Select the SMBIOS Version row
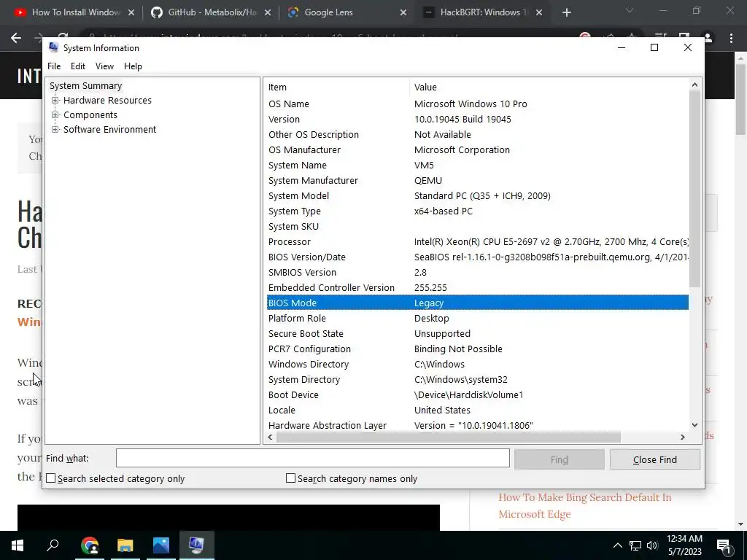The width and height of the screenshot is (747, 560). tap(477, 273)
